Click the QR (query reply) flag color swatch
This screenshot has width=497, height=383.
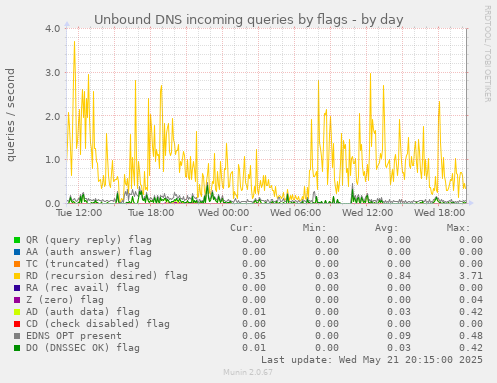[x=17, y=240]
